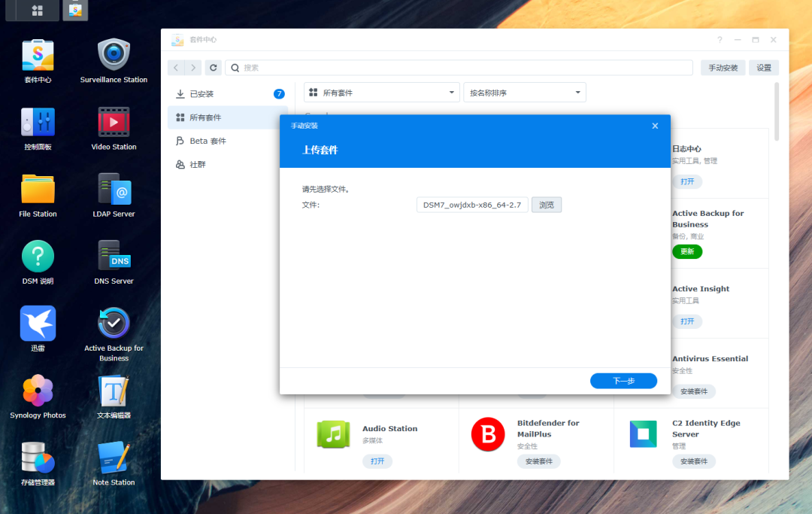
Task: Open File Station desktop icon
Action: click(x=38, y=189)
